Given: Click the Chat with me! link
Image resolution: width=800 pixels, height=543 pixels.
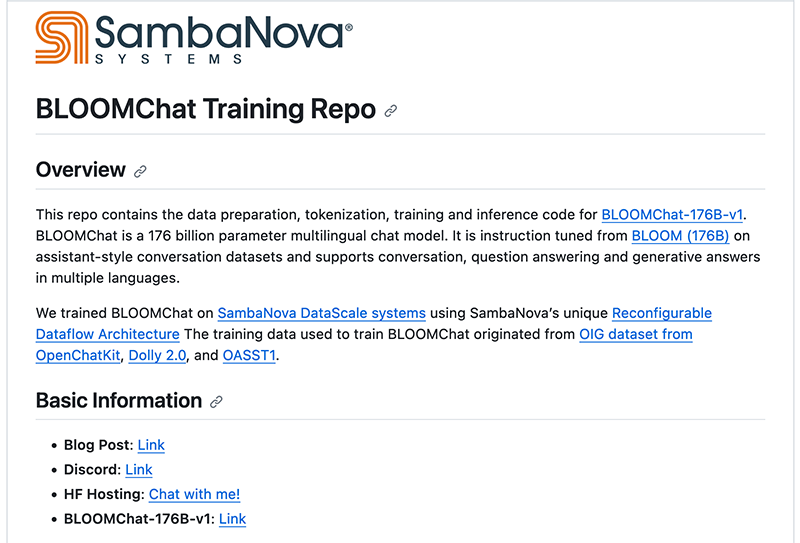Looking at the screenshot, I should coord(194,494).
